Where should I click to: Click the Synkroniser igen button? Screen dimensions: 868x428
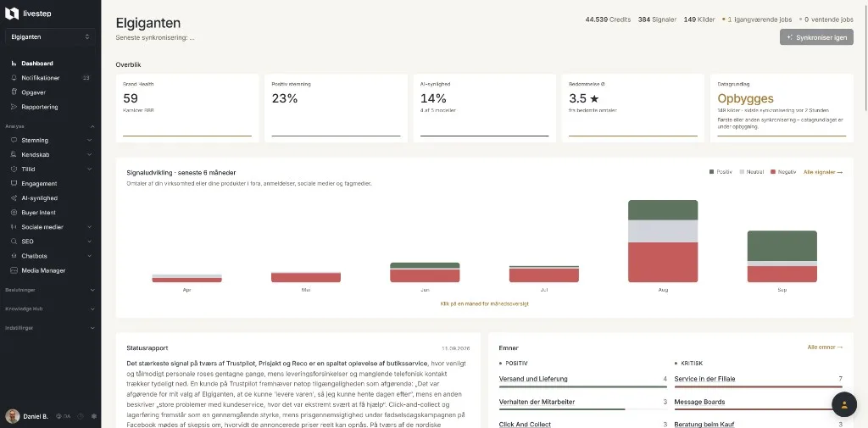pos(816,37)
